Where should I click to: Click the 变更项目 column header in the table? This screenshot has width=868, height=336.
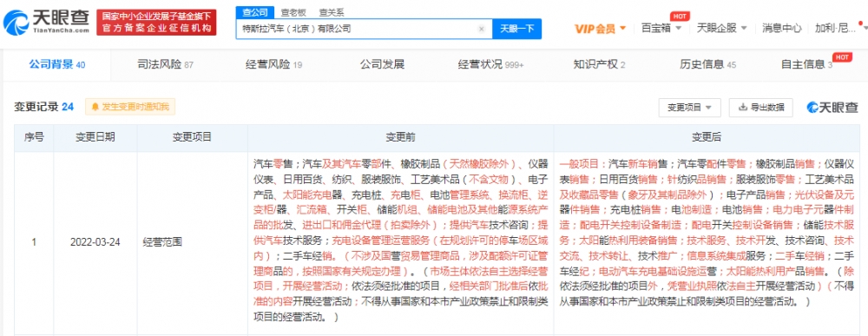[x=192, y=137]
